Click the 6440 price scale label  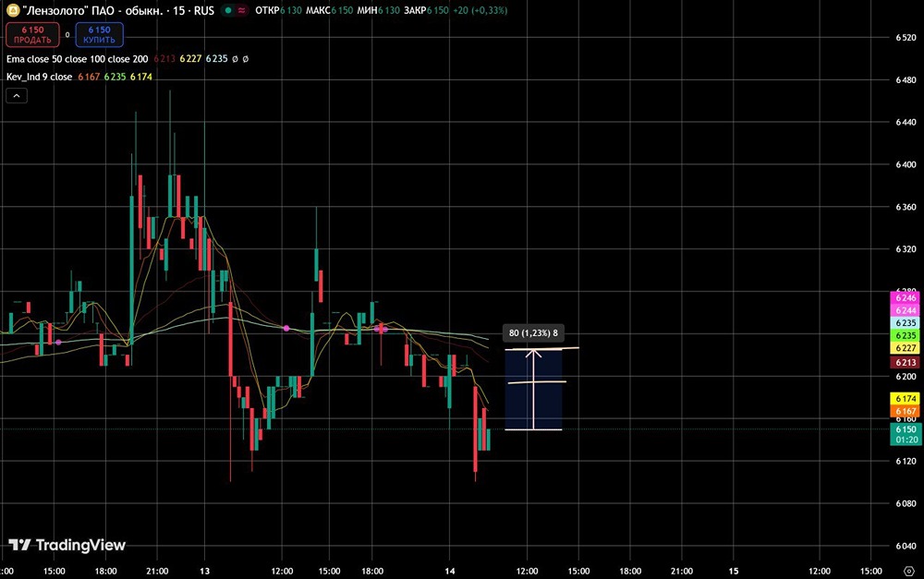pos(906,123)
